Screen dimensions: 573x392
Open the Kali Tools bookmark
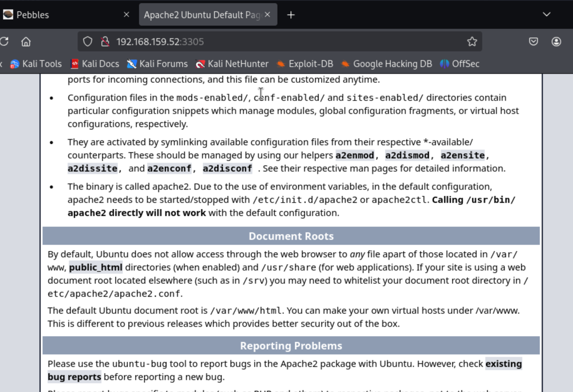[36, 64]
